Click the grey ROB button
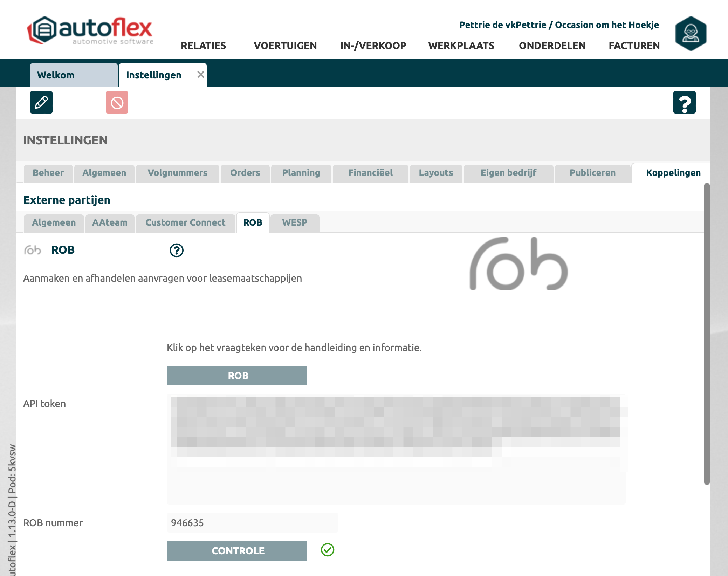728x576 pixels. [237, 376]
